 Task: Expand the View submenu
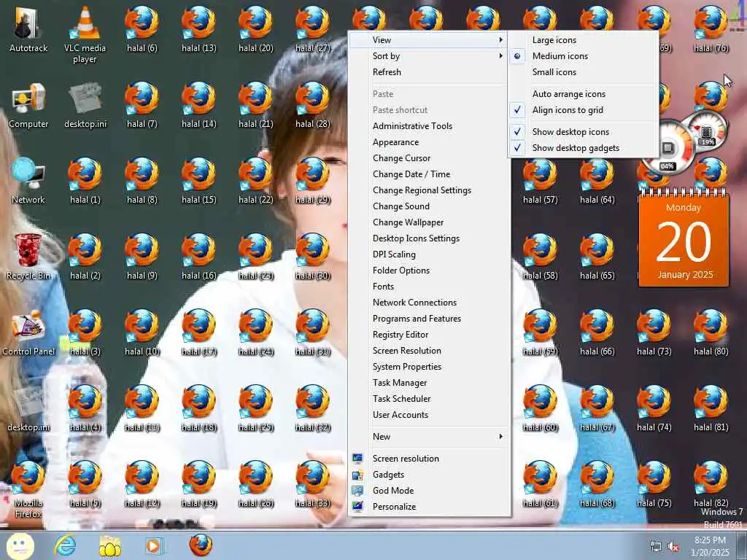pos(429,40)
